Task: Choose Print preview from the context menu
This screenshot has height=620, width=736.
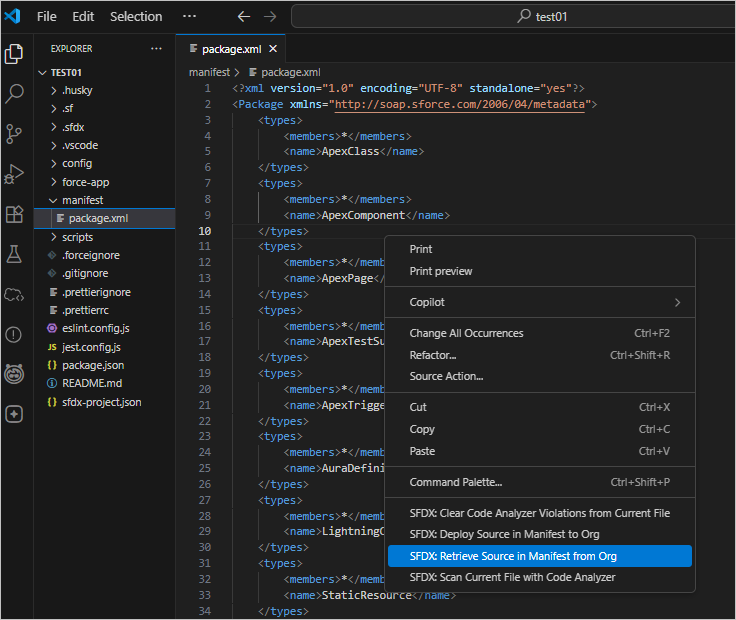Action: (x=540, y=271)
